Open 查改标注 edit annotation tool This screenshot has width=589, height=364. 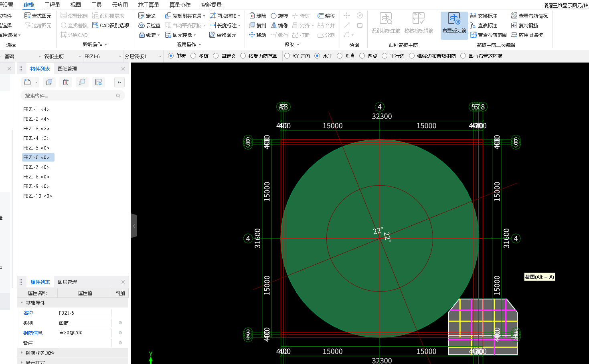pyautogui.click(x=484, y=25)
